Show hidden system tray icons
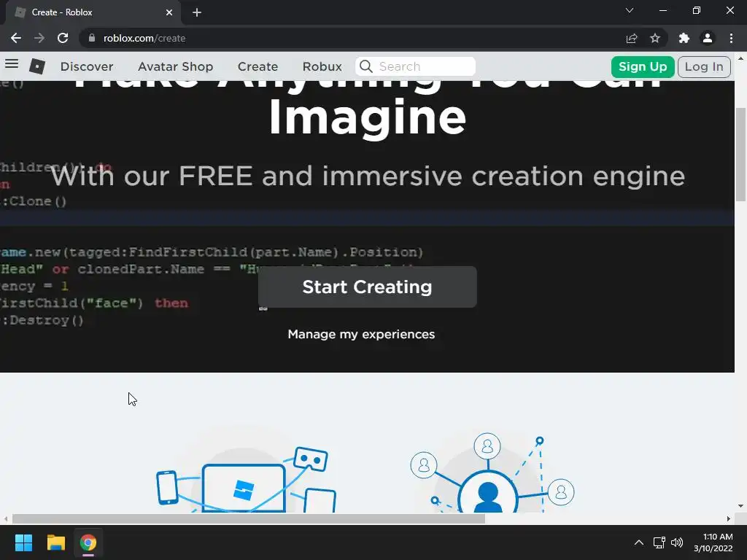 click(x=639, y=542)
